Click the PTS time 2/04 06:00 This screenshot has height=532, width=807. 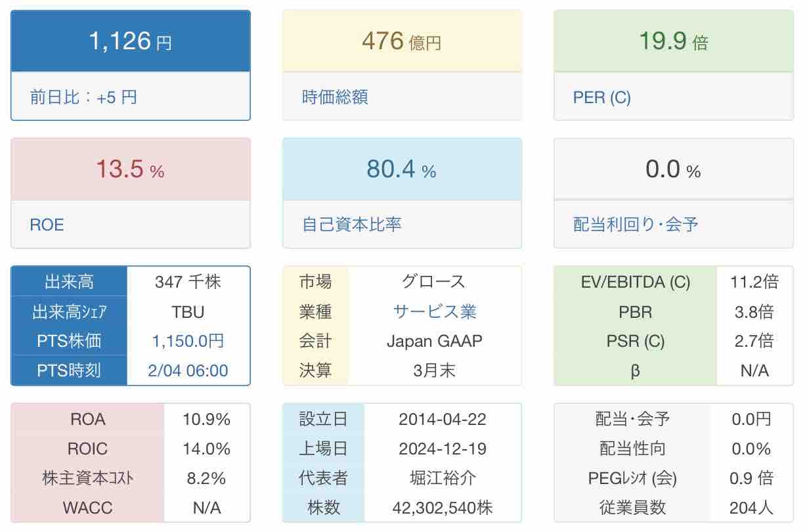pos(188,370)
